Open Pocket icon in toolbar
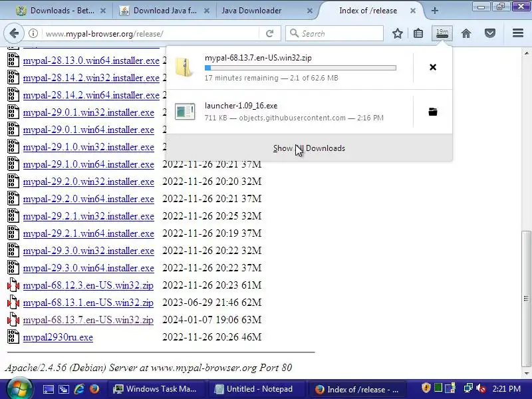The image size is (532, 399). tap(490, 34)
